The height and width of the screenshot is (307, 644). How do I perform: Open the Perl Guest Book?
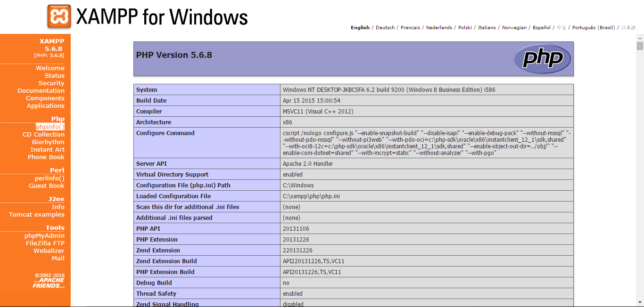(x=47, y=186)
